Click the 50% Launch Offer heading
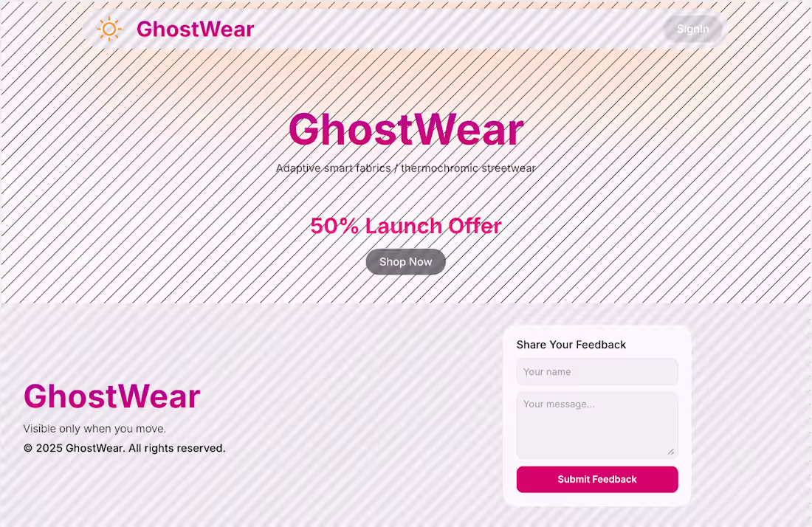812x527 pixels. (x=406, y=226)
